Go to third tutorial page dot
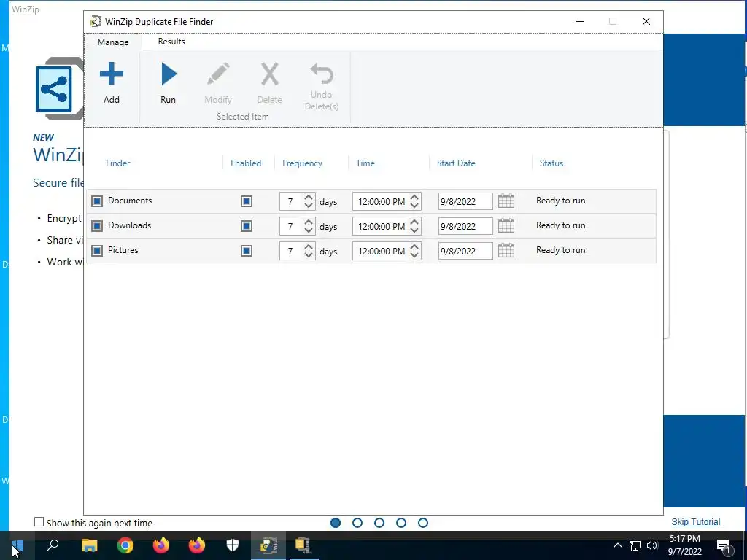The height and width of the screenshot is (560, 747). [379, 523]
